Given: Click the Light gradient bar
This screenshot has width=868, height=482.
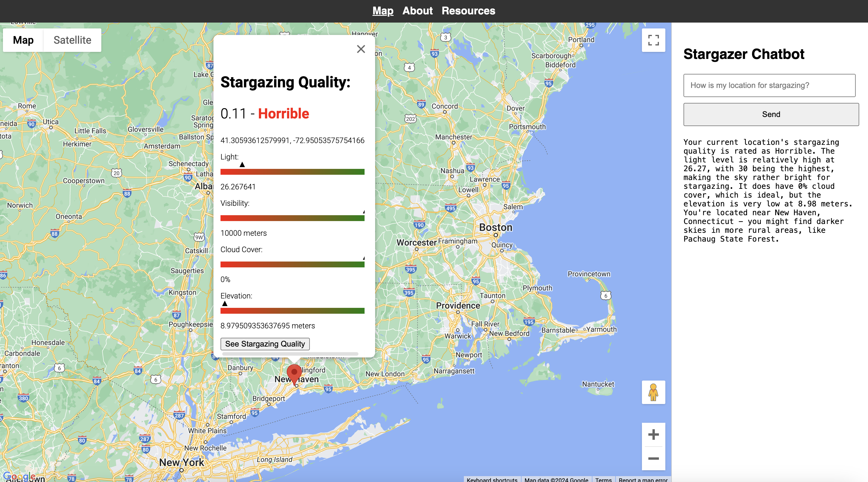Looking at the screenshot, I should [x=292, y=172].
